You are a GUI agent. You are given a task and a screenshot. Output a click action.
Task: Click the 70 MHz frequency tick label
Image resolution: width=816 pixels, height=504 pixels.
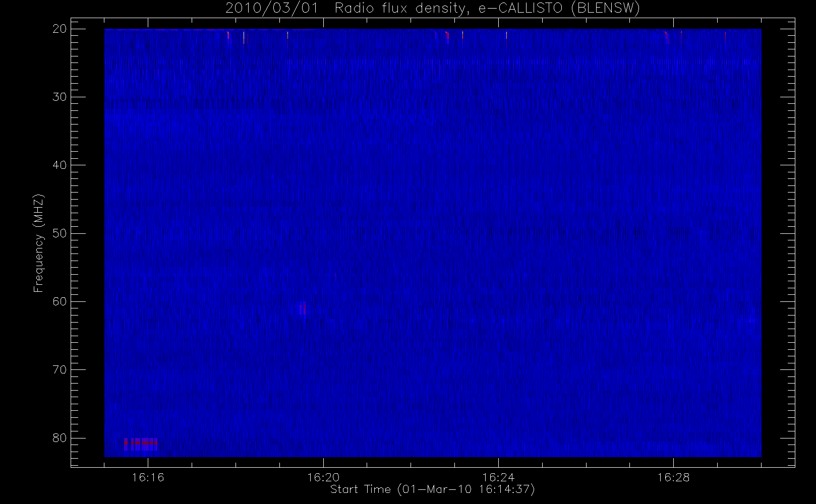click(x=60, y=369)
